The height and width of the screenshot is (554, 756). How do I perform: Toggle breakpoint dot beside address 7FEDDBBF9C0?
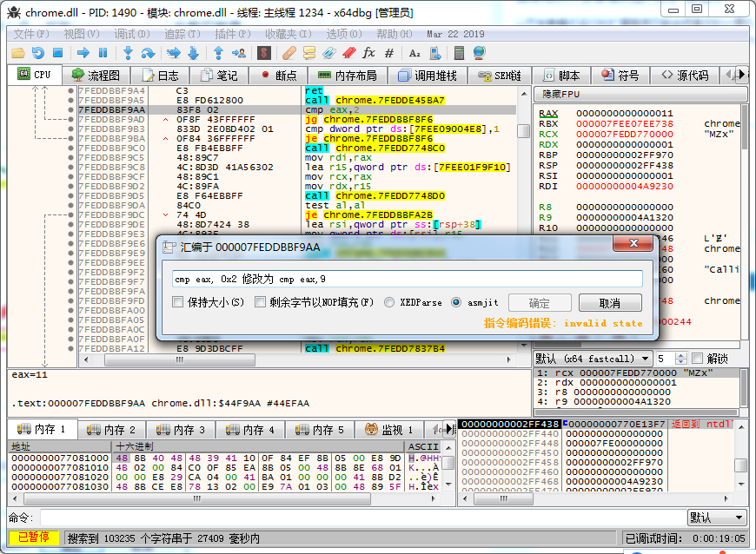(71, 148)
